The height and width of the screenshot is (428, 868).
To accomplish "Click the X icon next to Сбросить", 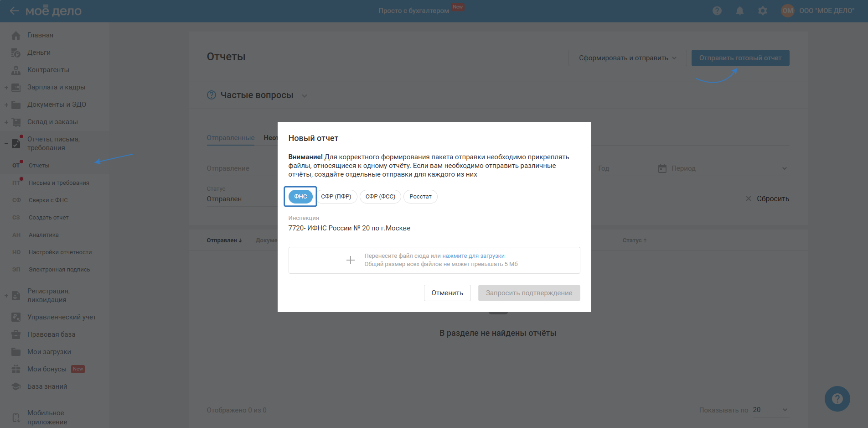I will [748, 198].
